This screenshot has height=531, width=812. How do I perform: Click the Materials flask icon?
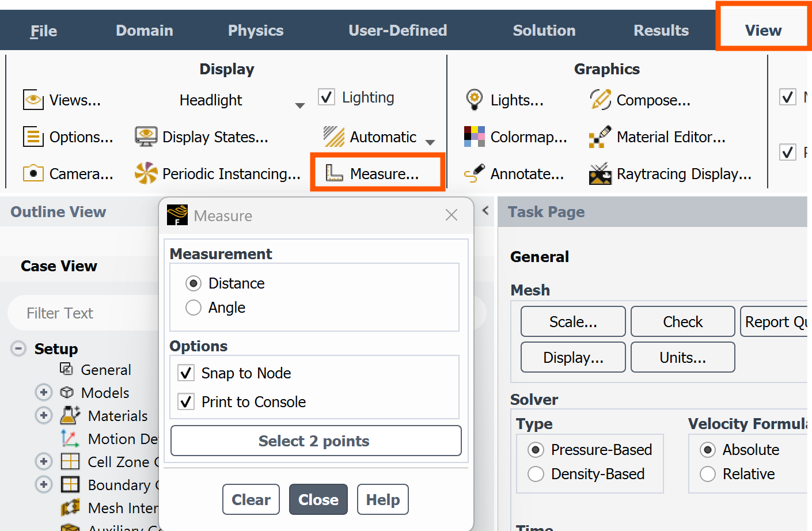[x=70, y=415]
